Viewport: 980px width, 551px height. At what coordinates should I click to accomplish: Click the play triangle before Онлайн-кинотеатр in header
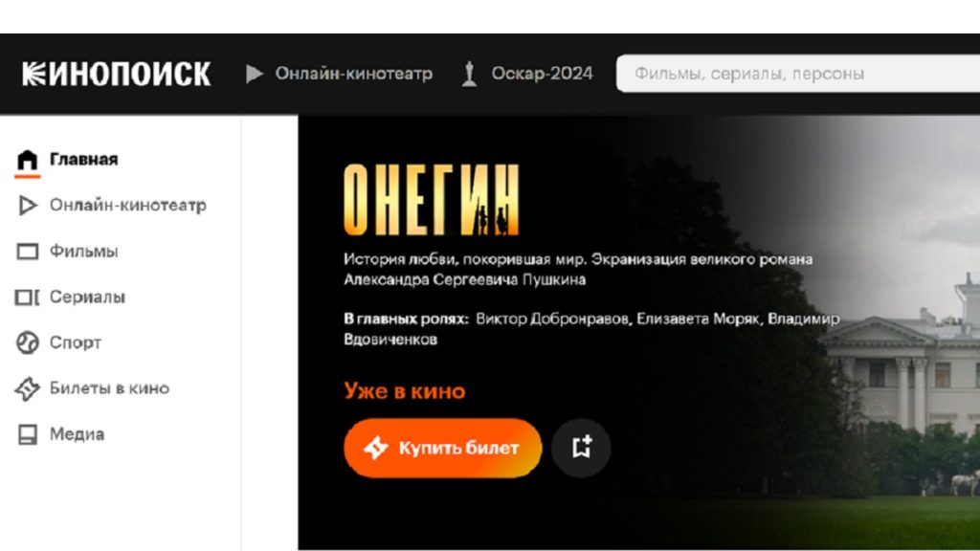(x=254, y=74)
